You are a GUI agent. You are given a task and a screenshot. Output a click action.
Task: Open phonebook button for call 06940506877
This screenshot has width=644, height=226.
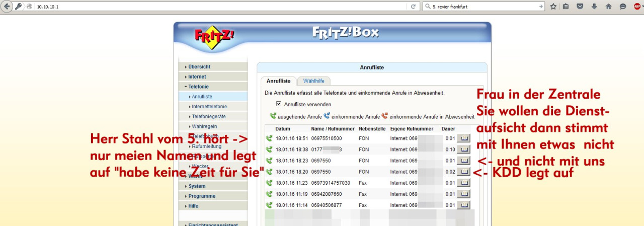(463, 205)
